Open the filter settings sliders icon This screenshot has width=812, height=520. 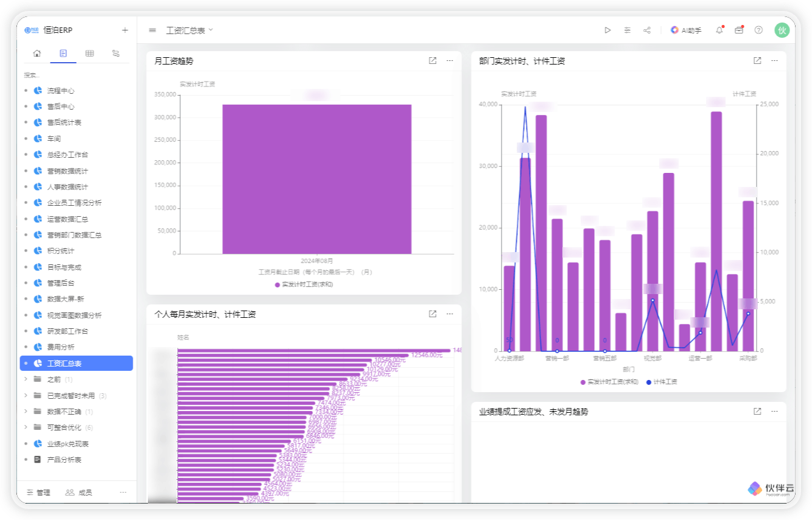627,30
